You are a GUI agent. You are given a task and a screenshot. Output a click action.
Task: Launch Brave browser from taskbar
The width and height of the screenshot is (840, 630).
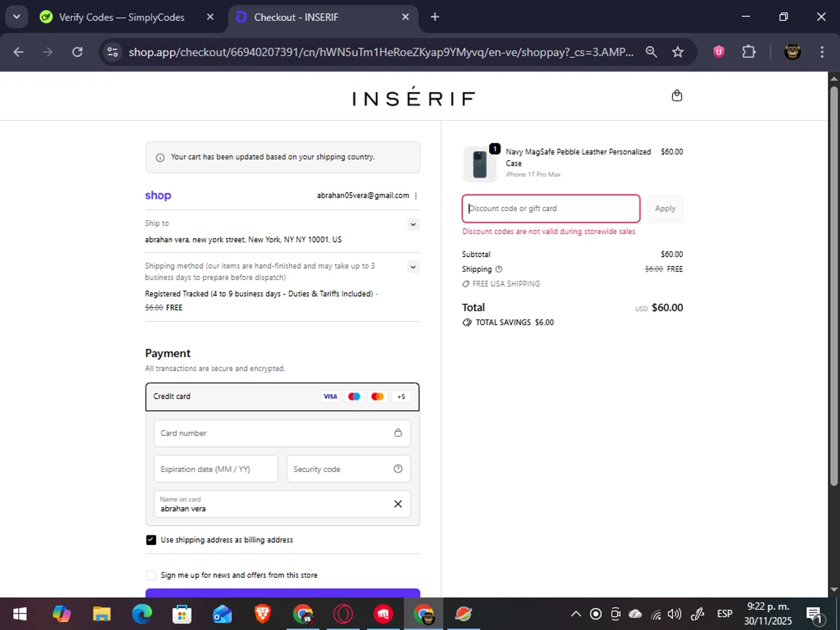tap(262, 614)
